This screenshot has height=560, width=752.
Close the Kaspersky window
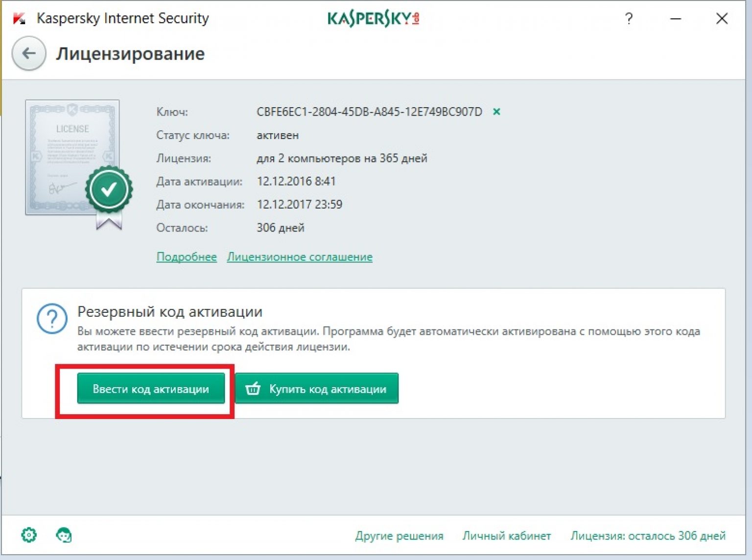722,19
